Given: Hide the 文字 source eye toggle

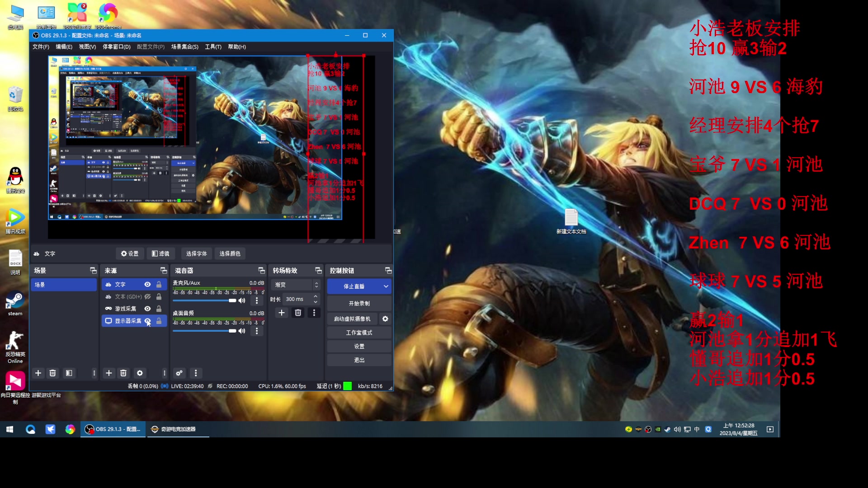Looking at the screenshot, I should (x=147, y=285).
